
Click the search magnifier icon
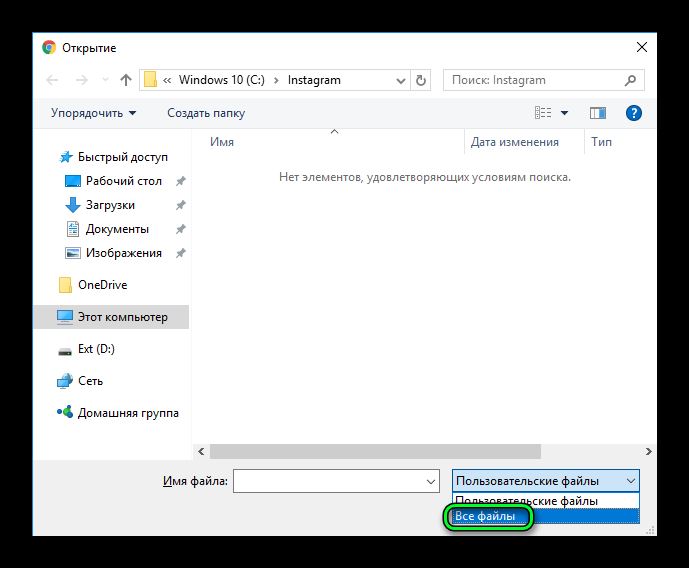[631, 80]
